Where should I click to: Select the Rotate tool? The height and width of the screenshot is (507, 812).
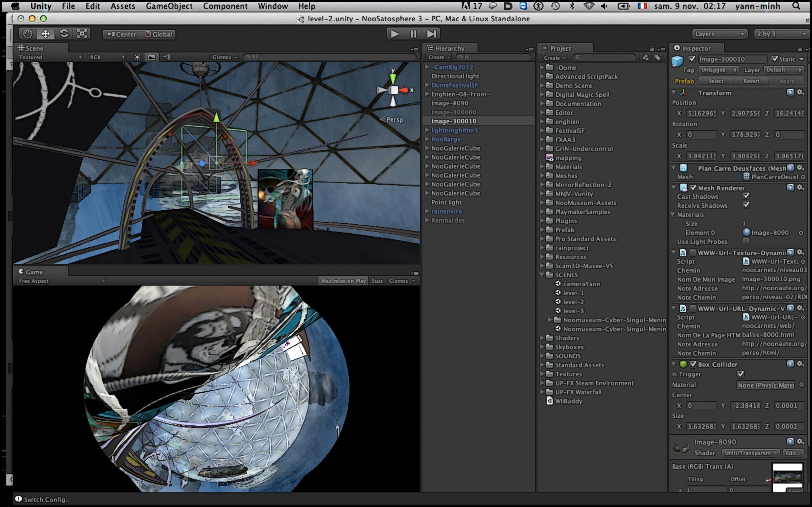[x=64, y=34]
